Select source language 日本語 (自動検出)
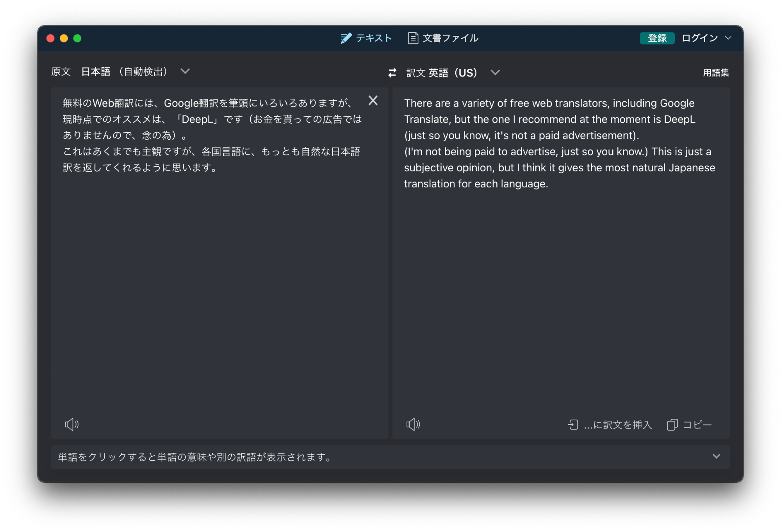The image size is (781, 532). point(125,71)
